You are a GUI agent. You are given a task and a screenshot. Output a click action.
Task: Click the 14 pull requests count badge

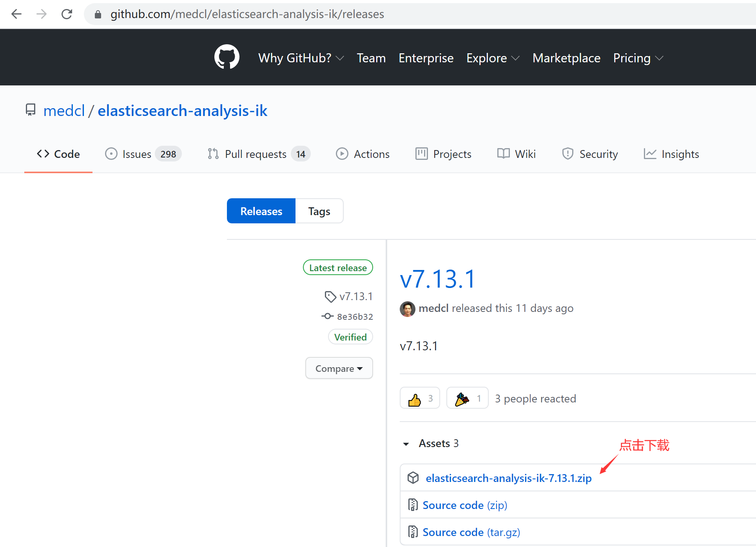pyautogui.click(x=301, y=154)
